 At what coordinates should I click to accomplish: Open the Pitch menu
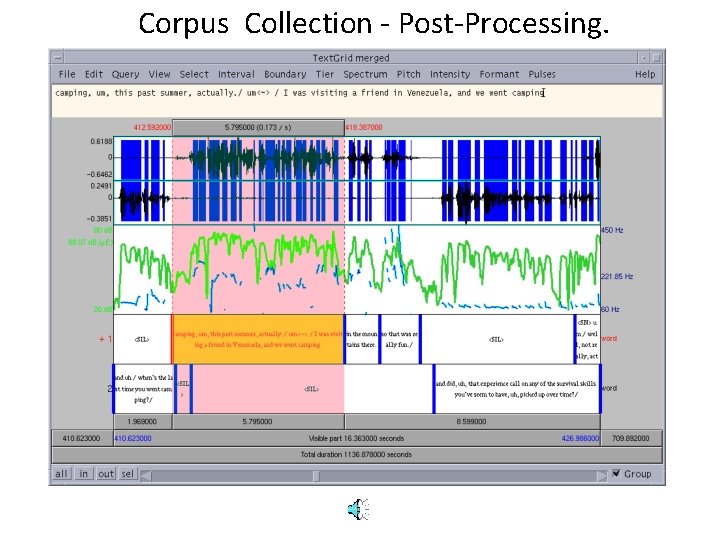[409, 74]
